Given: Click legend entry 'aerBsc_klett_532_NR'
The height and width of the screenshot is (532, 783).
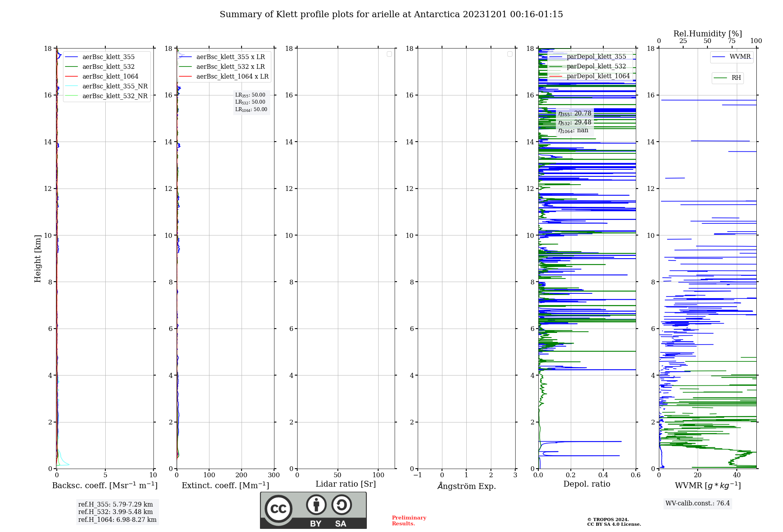Looking at the screenshot, I should pyautogui.click(x=115, y=96).
